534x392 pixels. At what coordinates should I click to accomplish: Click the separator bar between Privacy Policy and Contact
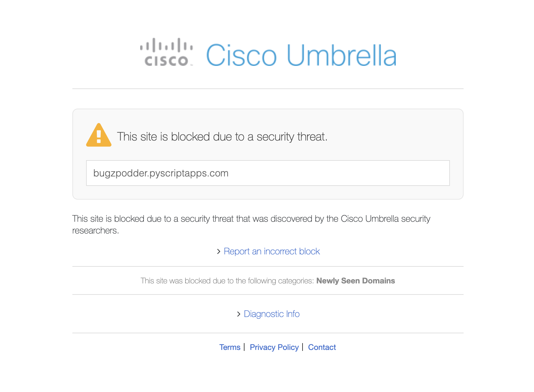pyautogui.click(x=303, y=347)
